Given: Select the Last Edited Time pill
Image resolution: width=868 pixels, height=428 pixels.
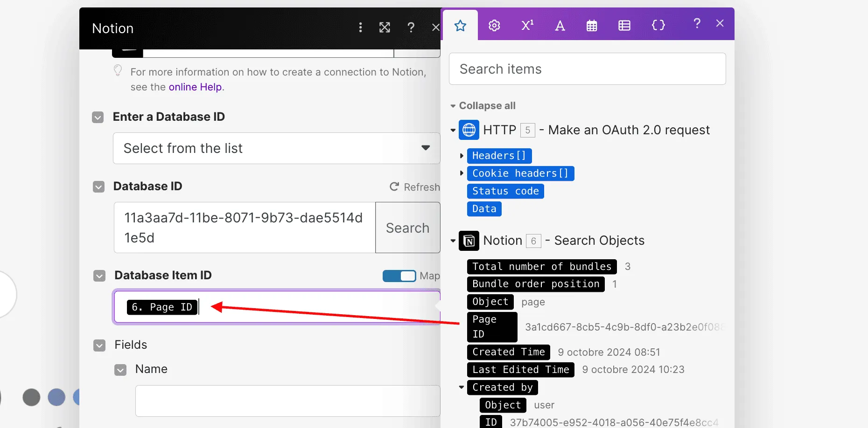Looking at the screenshot, I should tap(521, 370).
